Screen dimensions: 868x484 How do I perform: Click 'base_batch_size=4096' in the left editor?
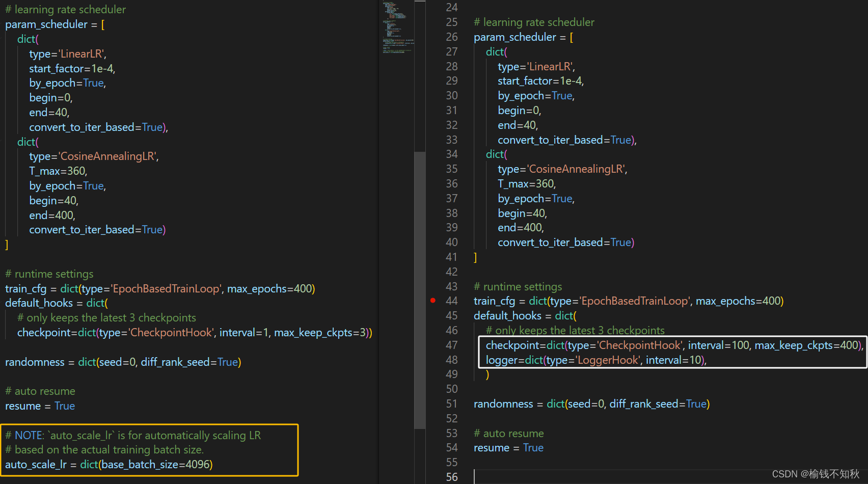[155, 465]
